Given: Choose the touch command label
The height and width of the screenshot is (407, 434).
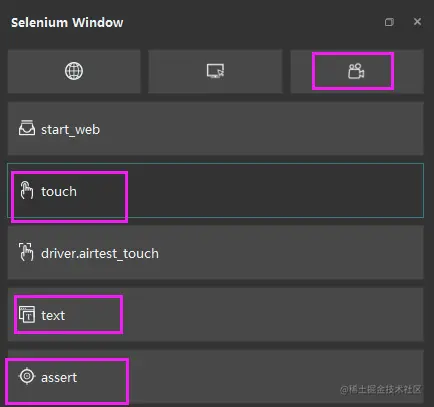Looking at the screenshot, I should 59,191.
